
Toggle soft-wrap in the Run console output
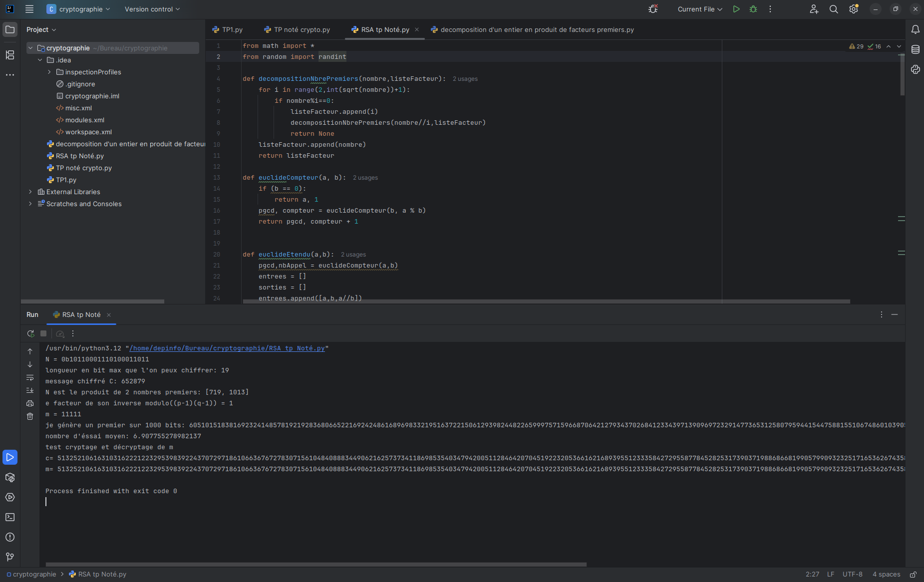pos(30,378)
